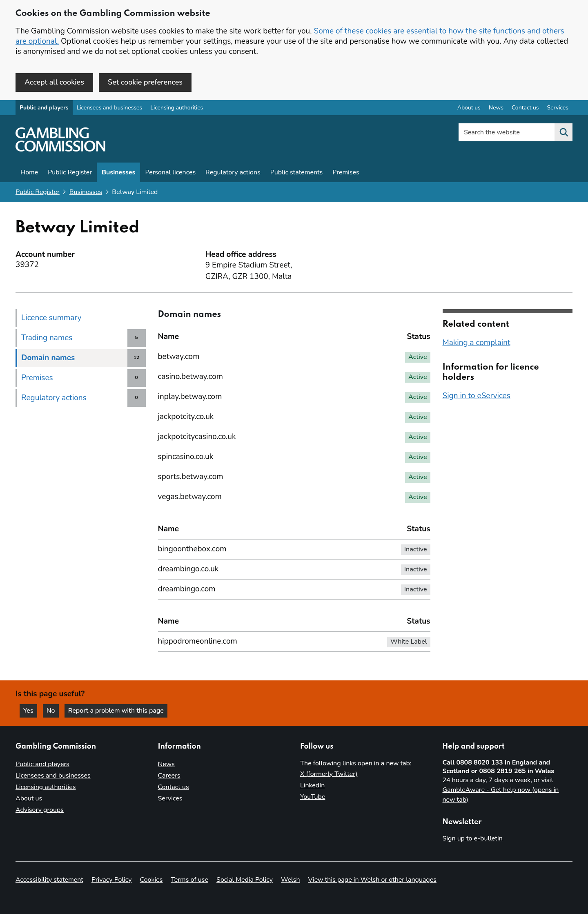The image size is (588, 914).
Task: Click sports.betway.com domain text
Action: tap(190, 477)
